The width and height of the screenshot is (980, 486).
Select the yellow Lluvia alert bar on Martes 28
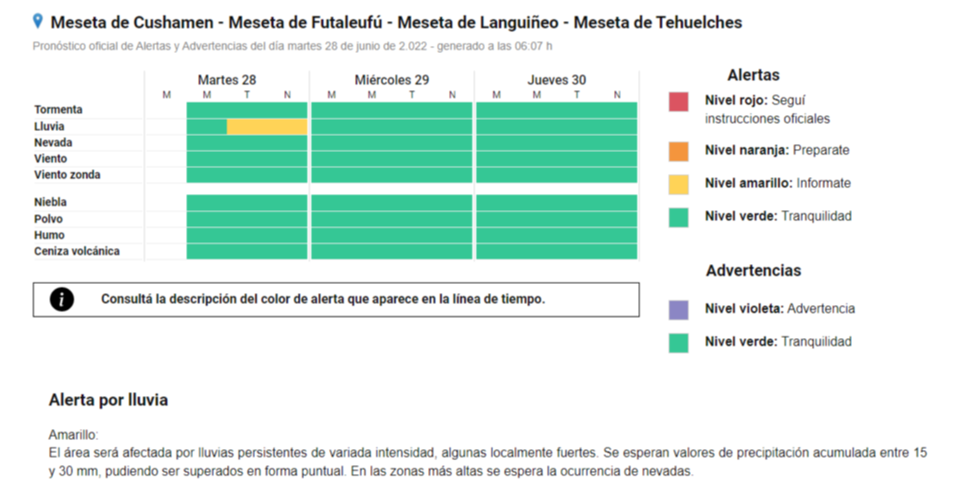[x=267, y=127]
